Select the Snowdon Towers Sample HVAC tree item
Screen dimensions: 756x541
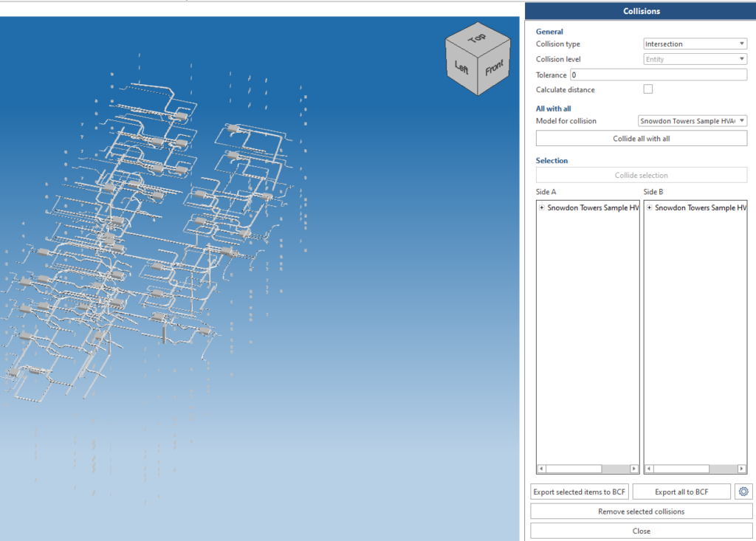coord(591,207)
